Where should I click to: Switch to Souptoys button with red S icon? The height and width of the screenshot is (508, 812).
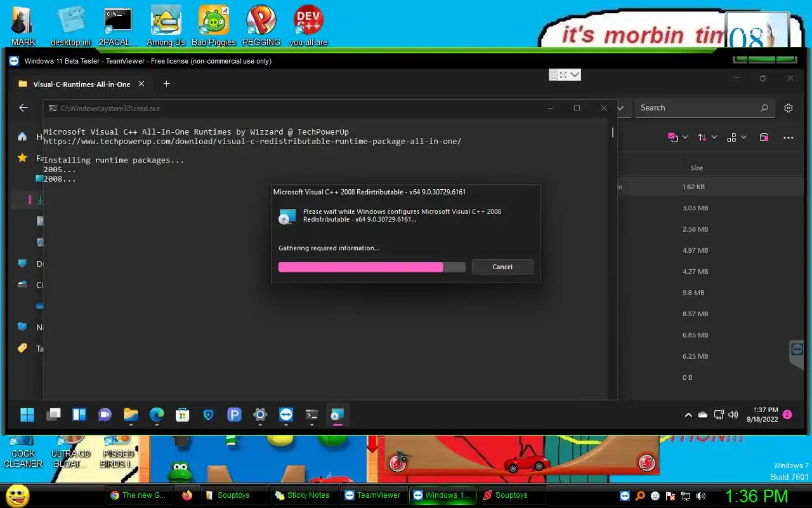click(x=511, y=495)
